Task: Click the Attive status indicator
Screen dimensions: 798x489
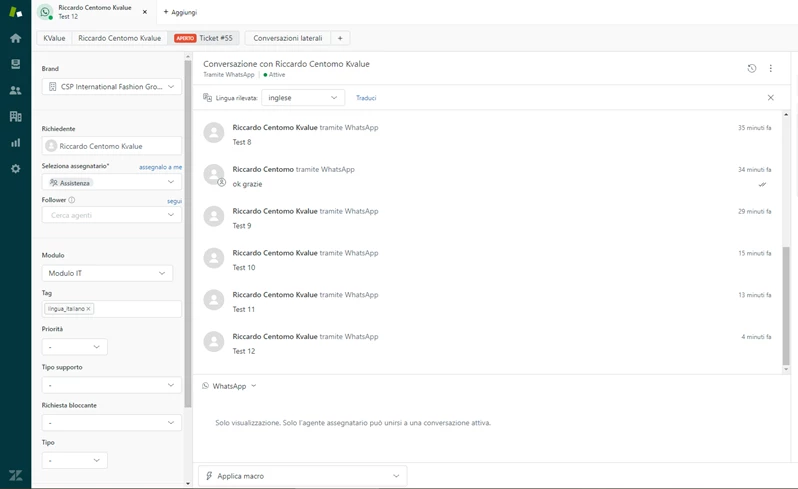Action: pyautogui.click(x=274, y=75)
